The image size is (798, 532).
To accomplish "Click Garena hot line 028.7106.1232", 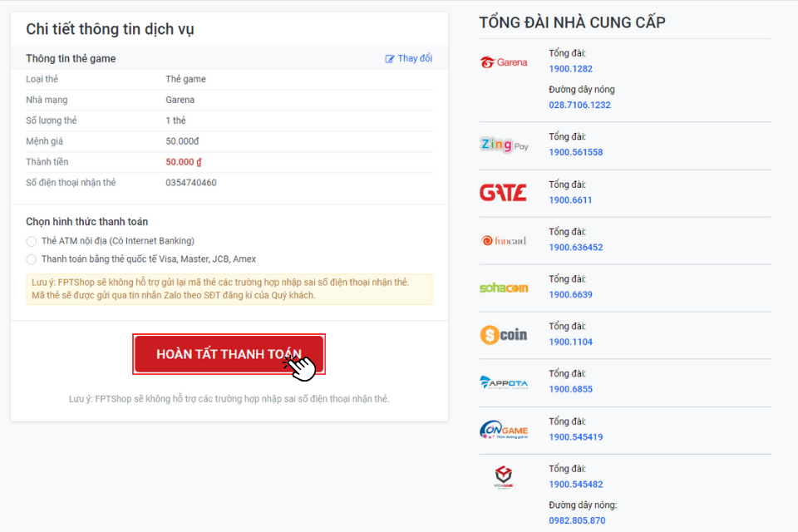I will 579,105.
